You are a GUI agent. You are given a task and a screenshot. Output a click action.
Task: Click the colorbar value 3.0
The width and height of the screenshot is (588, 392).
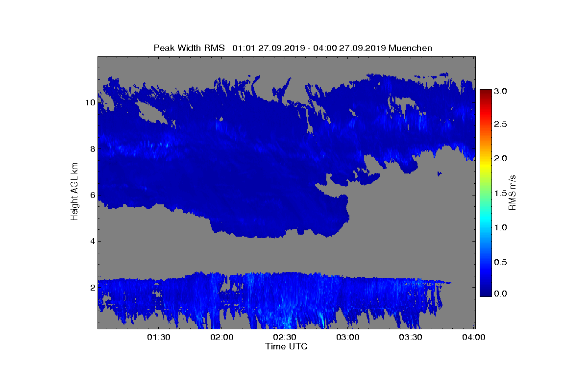pos(501,92)
